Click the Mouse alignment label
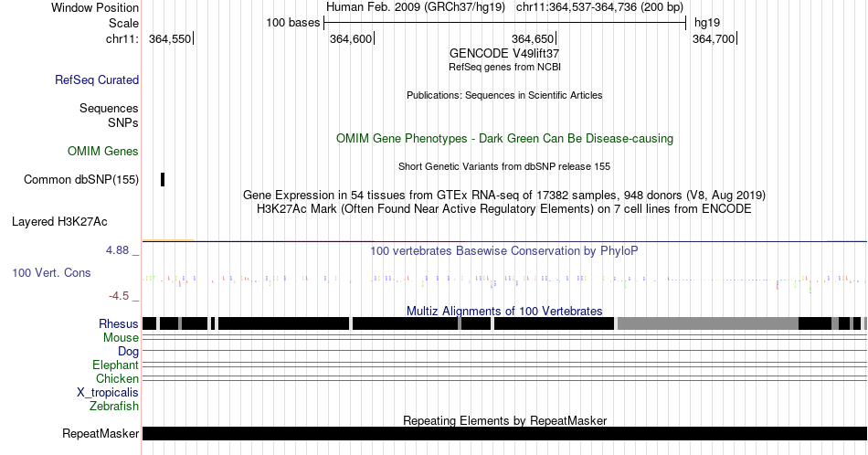The height and width of the screenshot is (455, 868). point(121,338)
